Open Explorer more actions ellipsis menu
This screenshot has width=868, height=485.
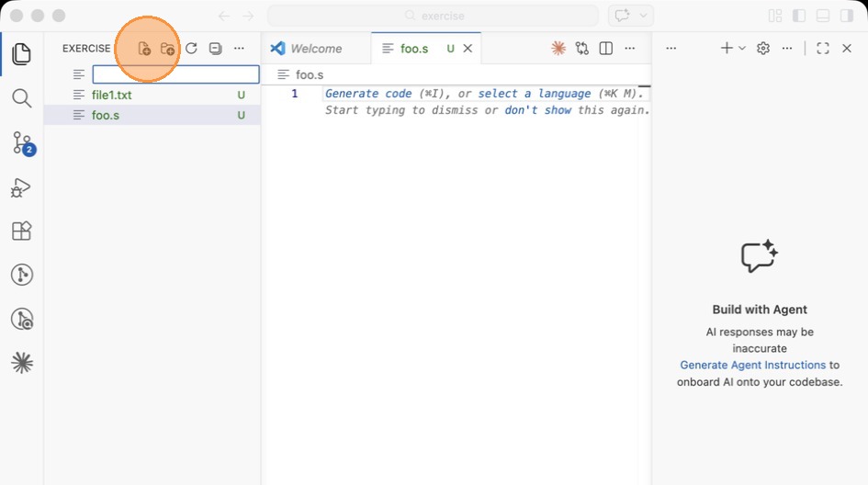(x=239, y=49)
